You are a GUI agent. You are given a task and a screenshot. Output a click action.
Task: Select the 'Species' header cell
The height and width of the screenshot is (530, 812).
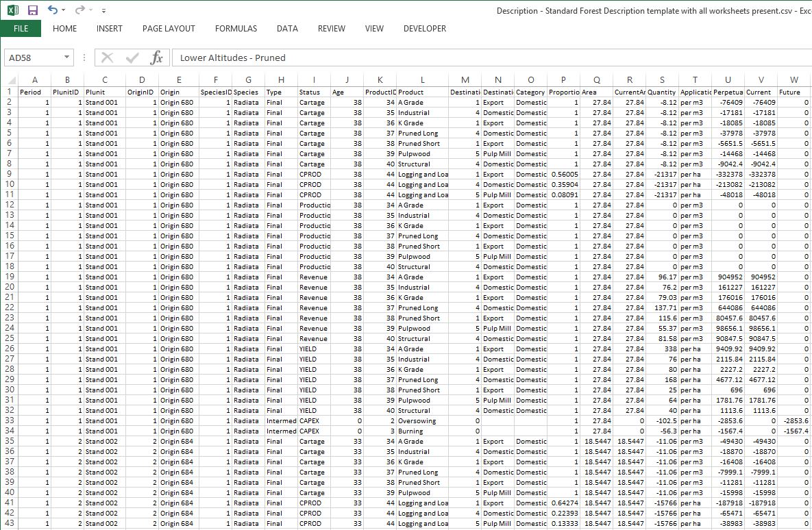249,92
